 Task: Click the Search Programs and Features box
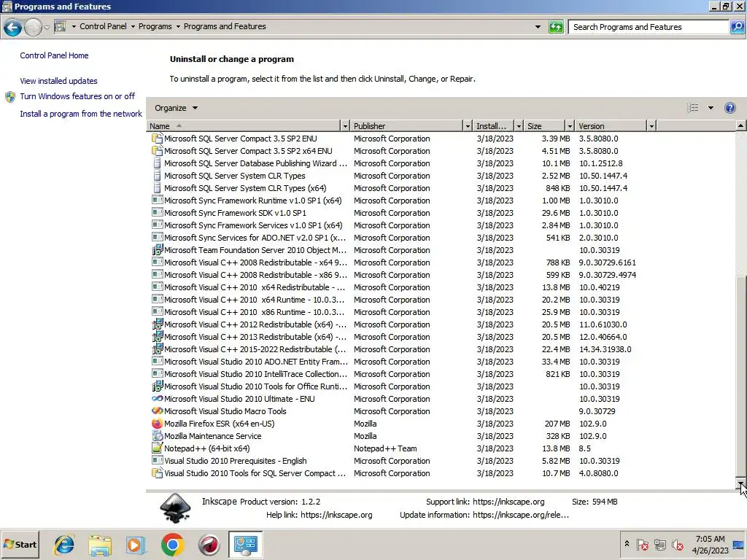[x=649, y=27]
